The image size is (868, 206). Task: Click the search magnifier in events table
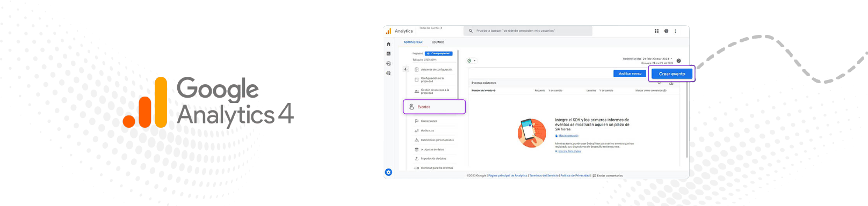pos(660,83)
